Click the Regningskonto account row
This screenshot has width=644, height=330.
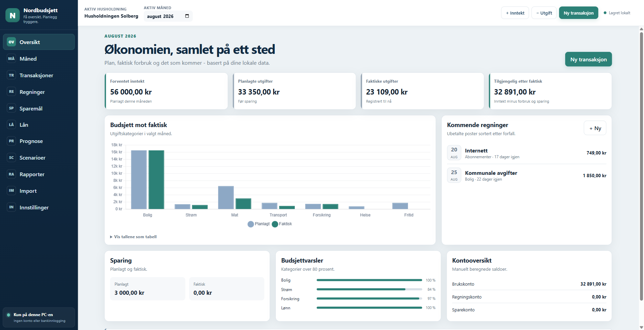[x=529, y=297]
